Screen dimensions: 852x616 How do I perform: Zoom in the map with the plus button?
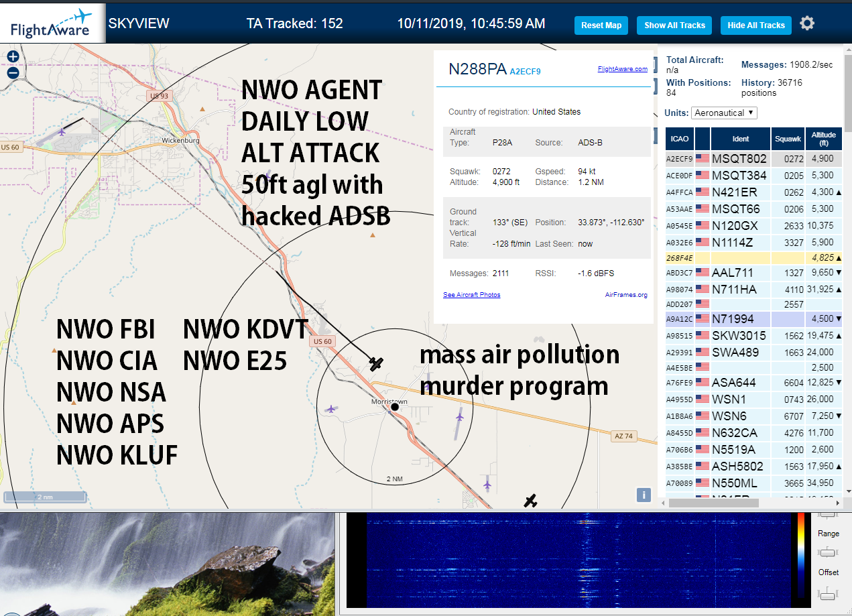13,57
